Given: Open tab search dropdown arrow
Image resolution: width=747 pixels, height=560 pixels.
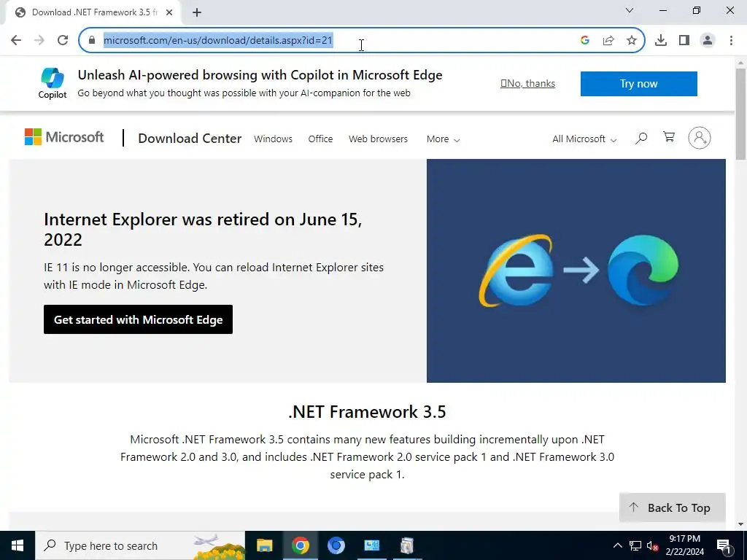Looking at the screenshot, I should [x=630, y=10].
